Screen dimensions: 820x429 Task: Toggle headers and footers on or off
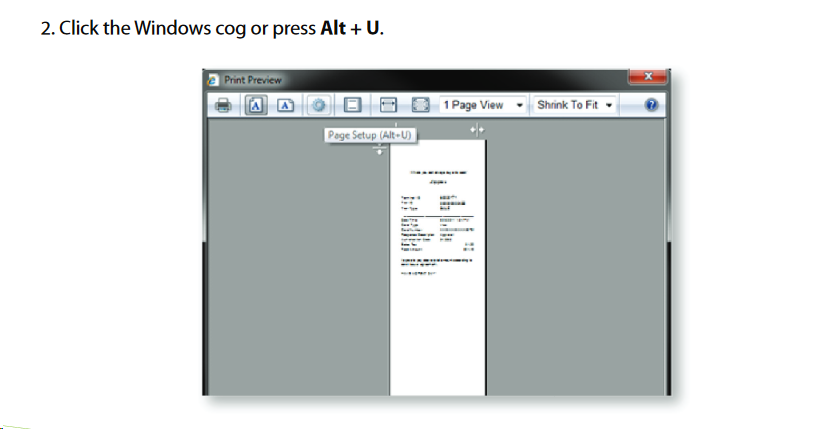[352, 105]
